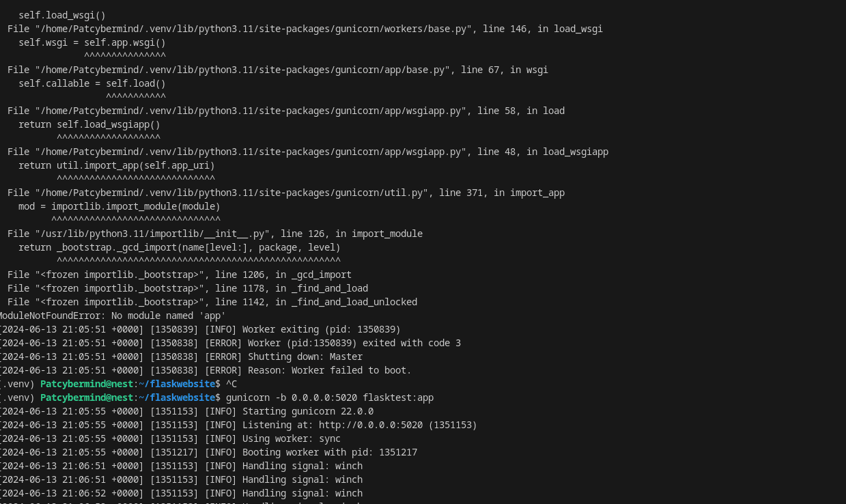Click the 'Worker exiting' info log line
The height and width of the screenshot is (504, 846).
[x=199, y=329]
